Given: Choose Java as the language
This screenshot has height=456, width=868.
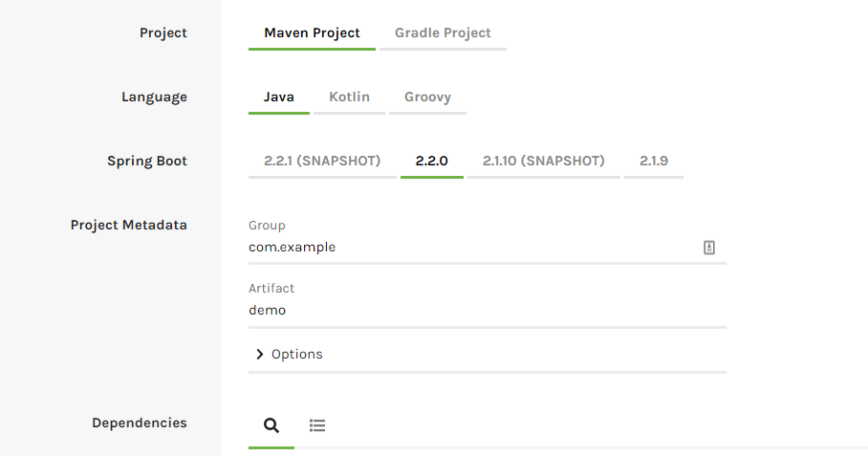Looking at the screenshot, I should tap(279, 98).
